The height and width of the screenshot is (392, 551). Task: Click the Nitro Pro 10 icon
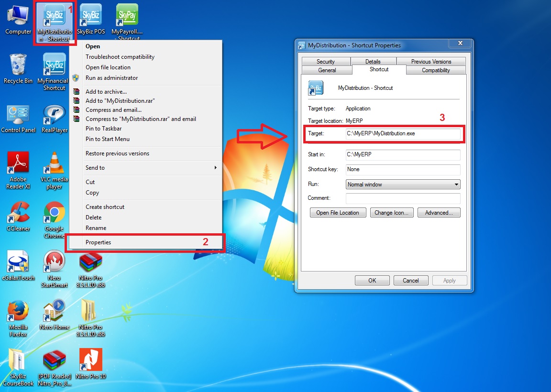(x=90, y=361)
